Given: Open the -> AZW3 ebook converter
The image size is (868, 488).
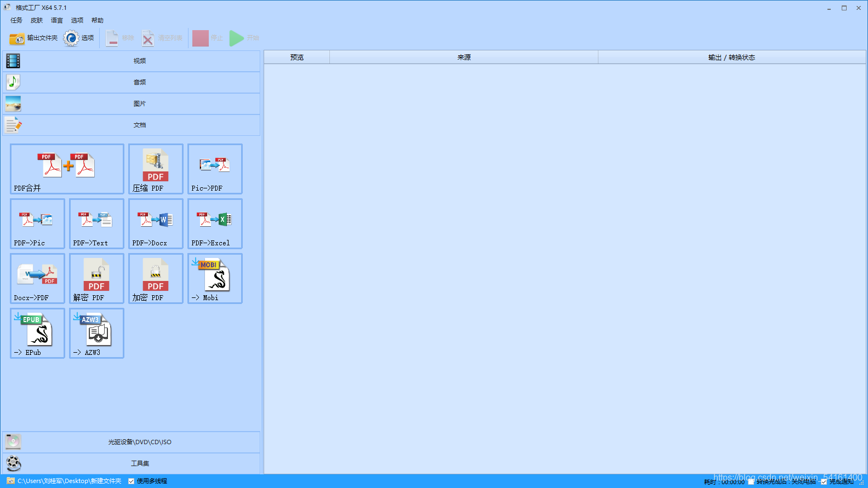Looking at the screenshot, I should (96, 333).
